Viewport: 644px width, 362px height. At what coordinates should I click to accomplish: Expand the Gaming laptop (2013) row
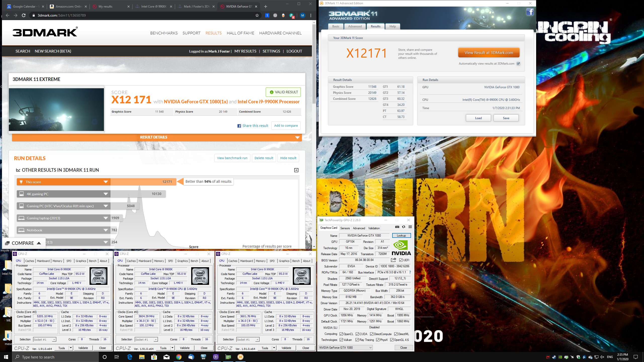tap(106, 218)
